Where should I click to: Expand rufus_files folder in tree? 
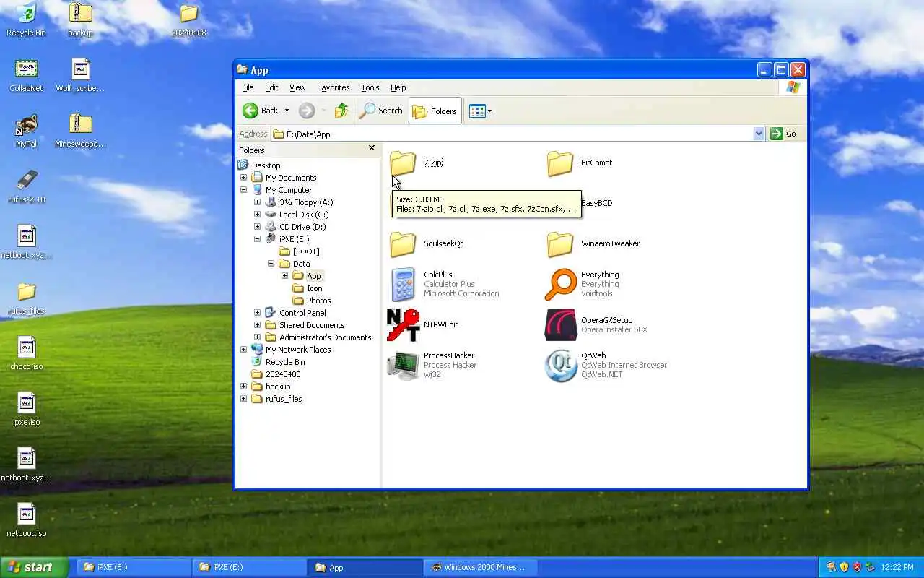[243, 399]
